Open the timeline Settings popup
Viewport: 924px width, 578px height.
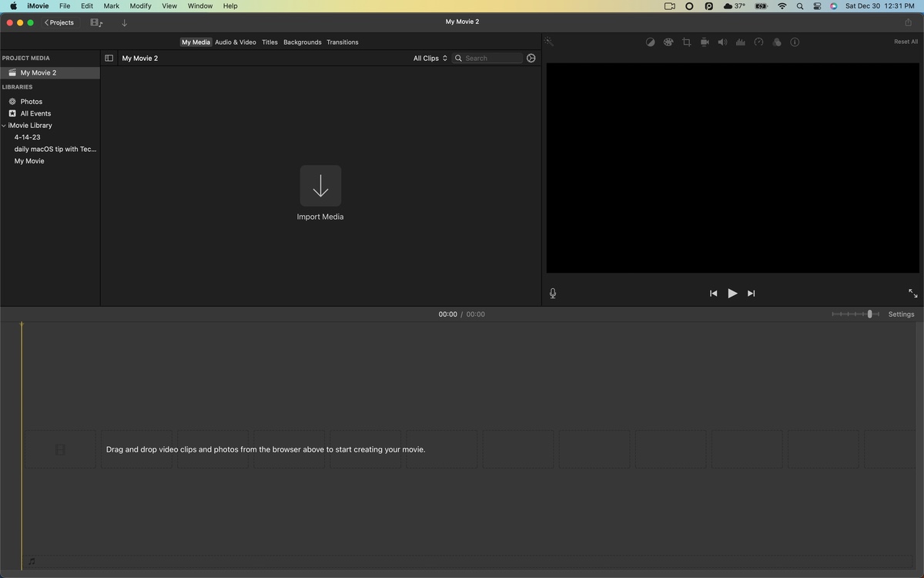[901, 314]
